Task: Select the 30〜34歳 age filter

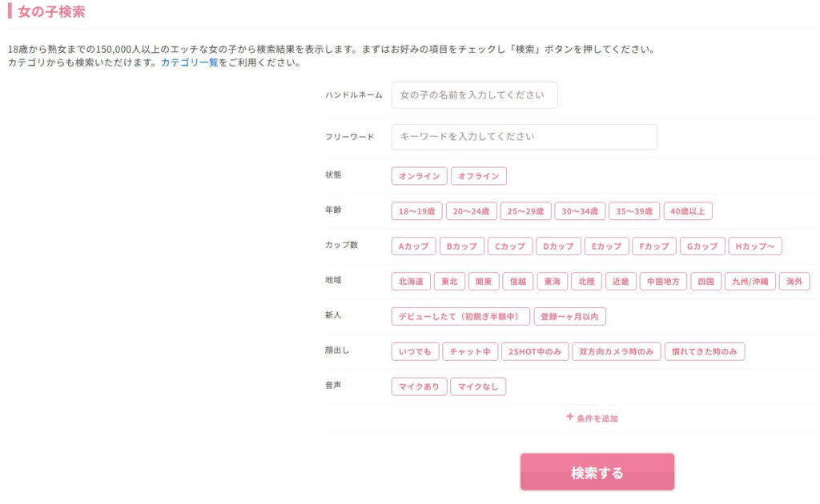Action: 580,211
